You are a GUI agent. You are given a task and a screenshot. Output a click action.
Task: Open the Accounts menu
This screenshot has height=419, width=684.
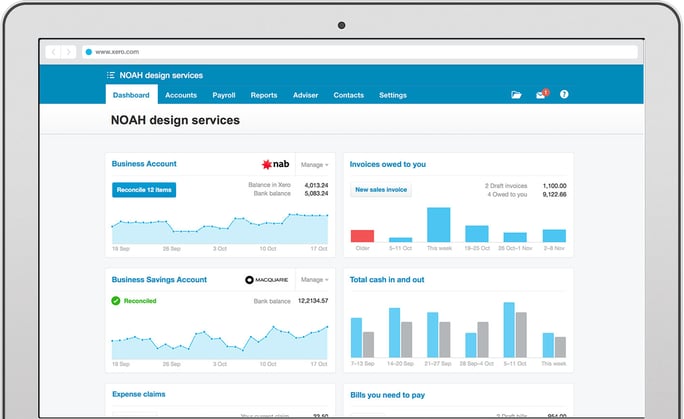click(181, 95)
